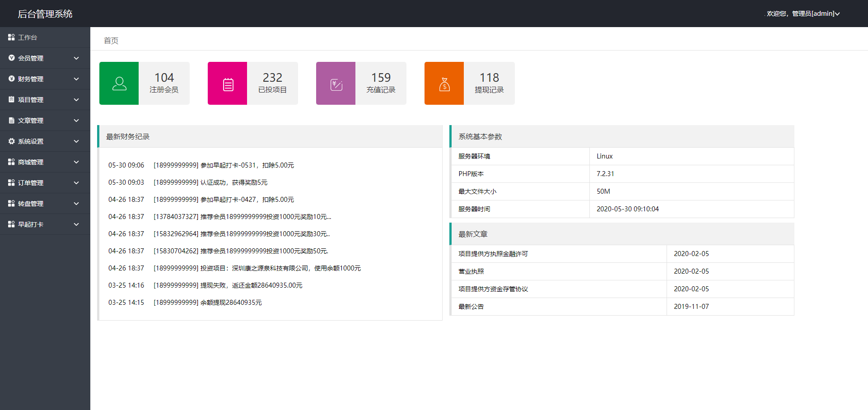Expand the 会员管理 chevron
Screen dimensions: 868x410
tap(76, 58)
